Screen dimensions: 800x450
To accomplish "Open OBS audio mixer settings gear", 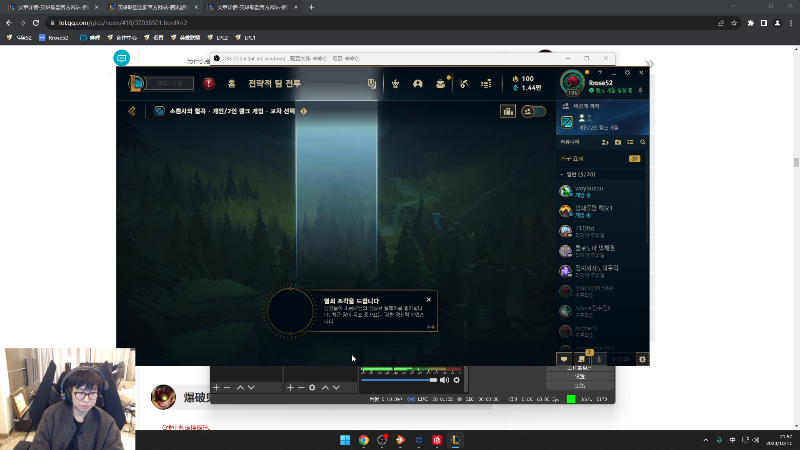I will [x=457, y=380].
